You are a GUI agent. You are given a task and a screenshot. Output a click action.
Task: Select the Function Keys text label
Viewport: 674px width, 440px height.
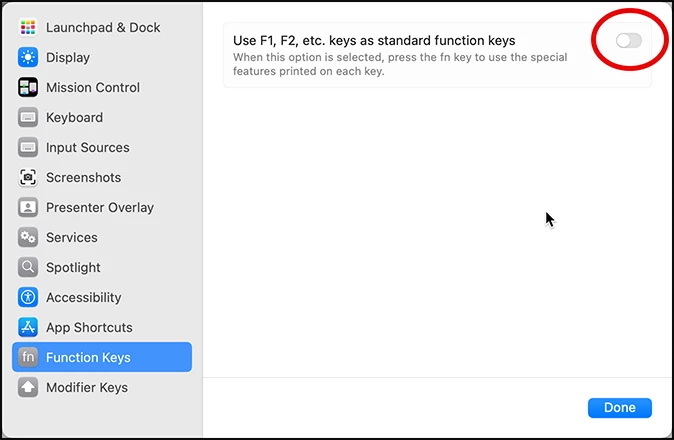pyautogui.click(x=88, y=357)
